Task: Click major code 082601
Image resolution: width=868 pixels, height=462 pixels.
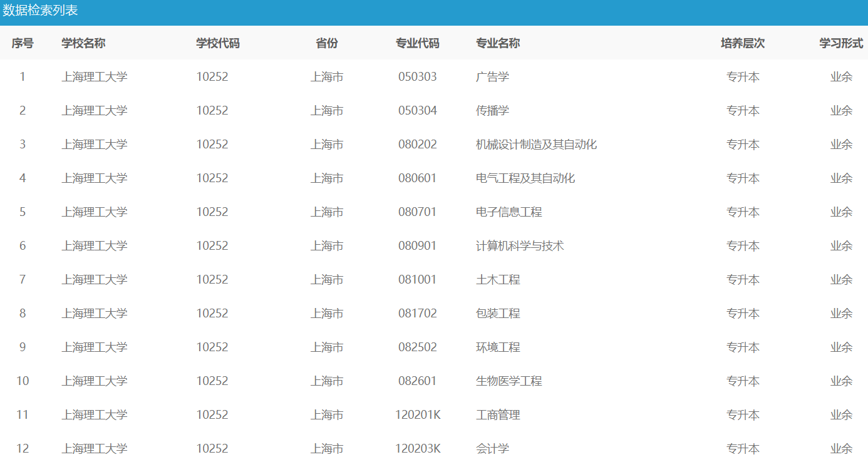Action: [418, 381]
